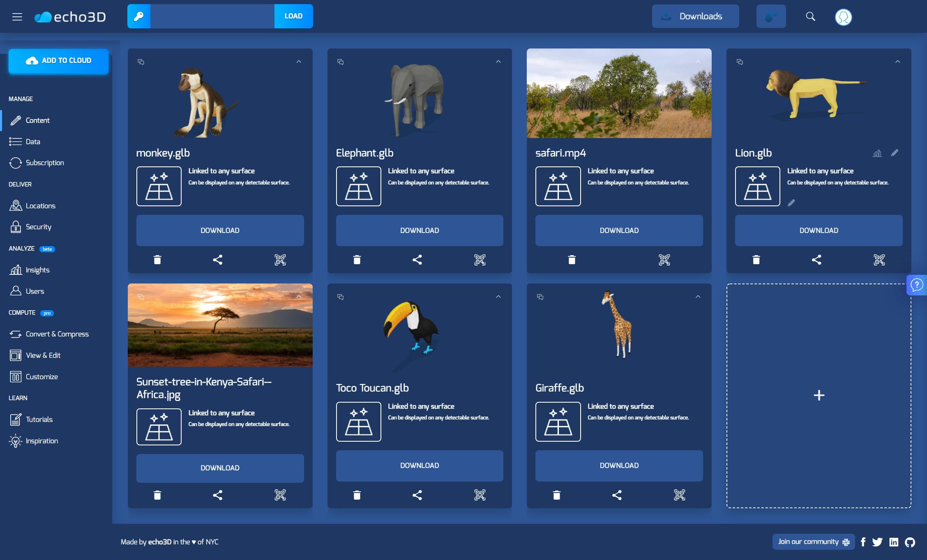927x560 pixels.
Task: Collapse the Lion.glb card
Action: pyautogui.click(x=897, y=62)
